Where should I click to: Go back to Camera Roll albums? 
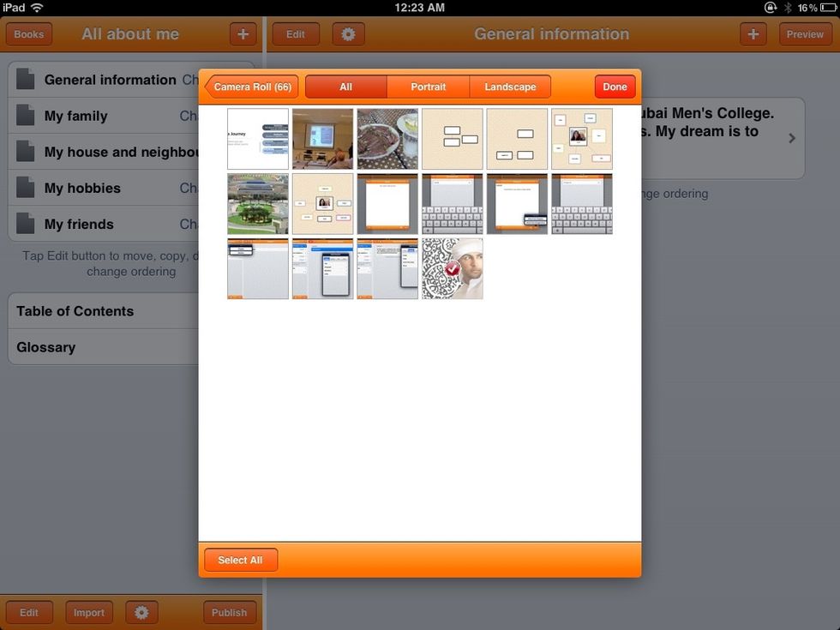(x=252, y=87)
